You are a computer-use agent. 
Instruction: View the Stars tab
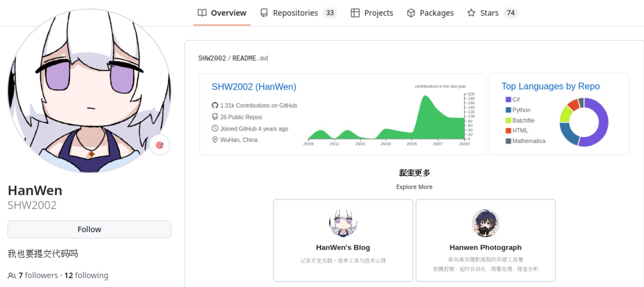pos(492,13)
